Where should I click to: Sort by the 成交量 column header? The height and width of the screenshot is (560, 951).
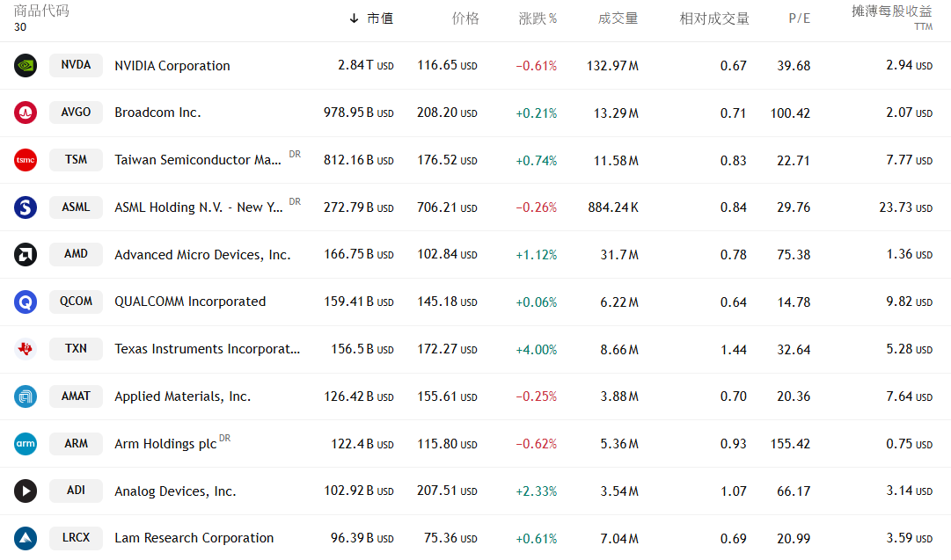click(x=618, y=18)
